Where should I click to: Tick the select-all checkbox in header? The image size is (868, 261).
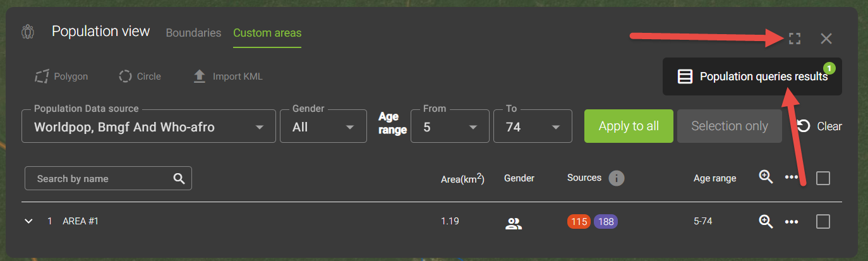pos(823,178)
